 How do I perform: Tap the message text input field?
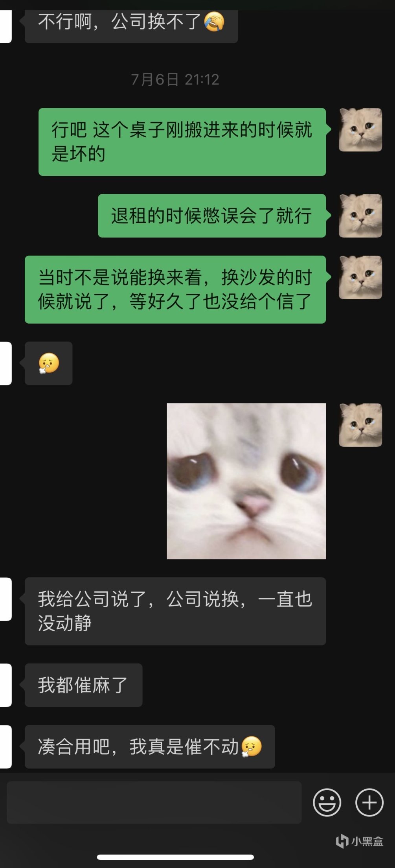pyautogui.click(x=154, y=802)
